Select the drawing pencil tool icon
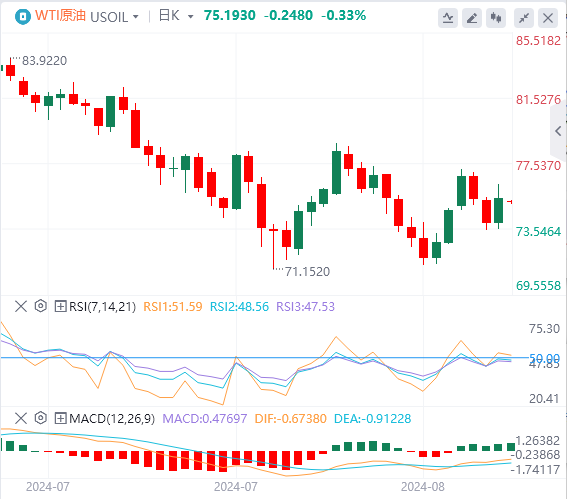The image size is (567, 499). tap(472, 18)
